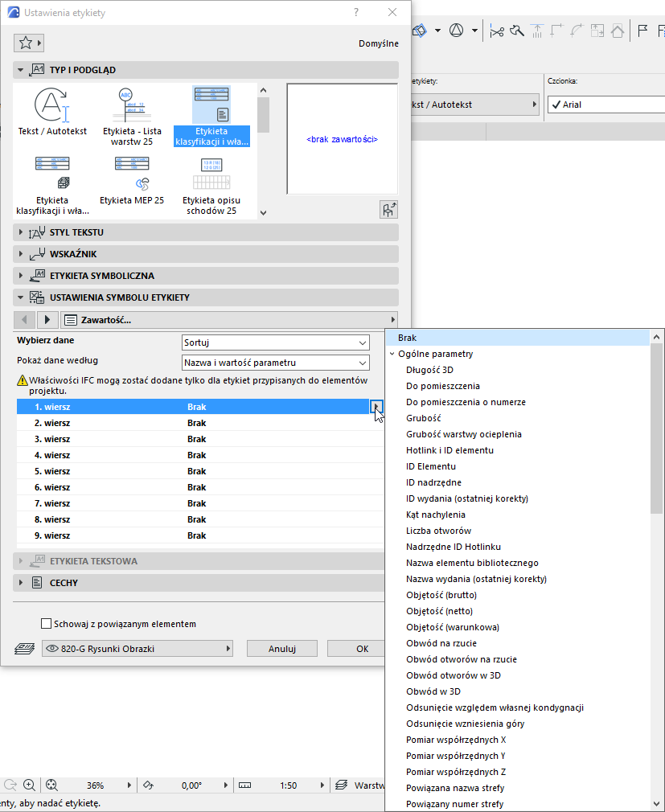
Task: Go to next settings page arrow
Action: pyautogui.click(x=47, y=320)
